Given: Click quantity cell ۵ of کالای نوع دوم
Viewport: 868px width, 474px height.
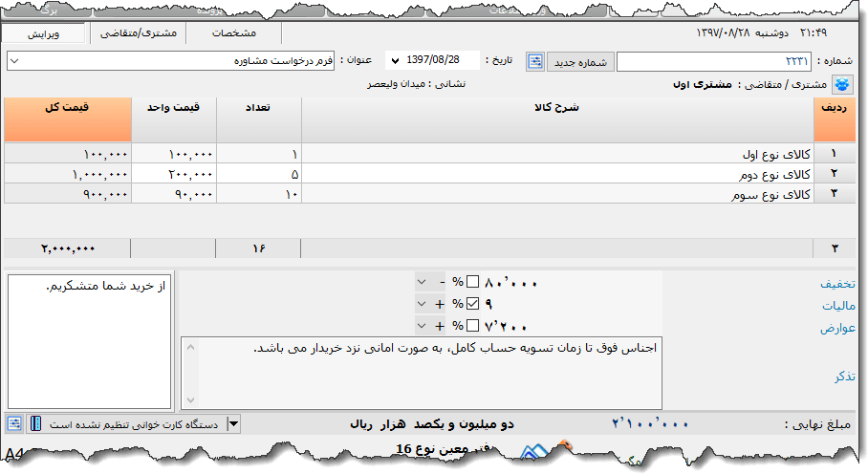Looking at the screenshot, I should (x=258, y=174).
